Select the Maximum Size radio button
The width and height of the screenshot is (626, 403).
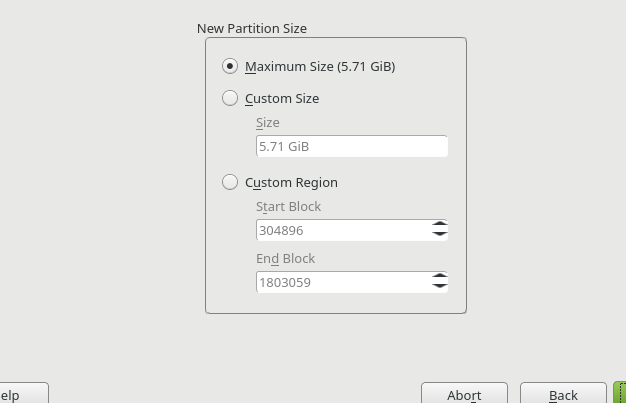[230, 66]
